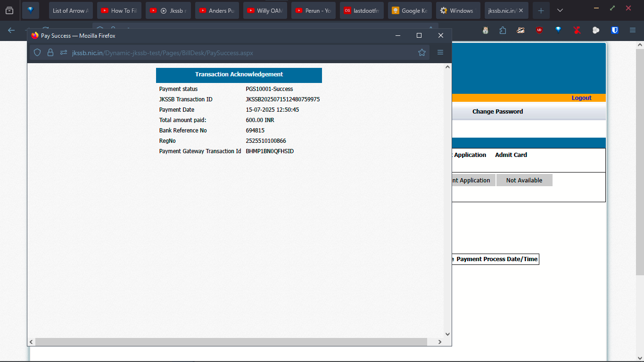Click bank reference number 694815
Screen dimensions: 644x362
point(255,131)
